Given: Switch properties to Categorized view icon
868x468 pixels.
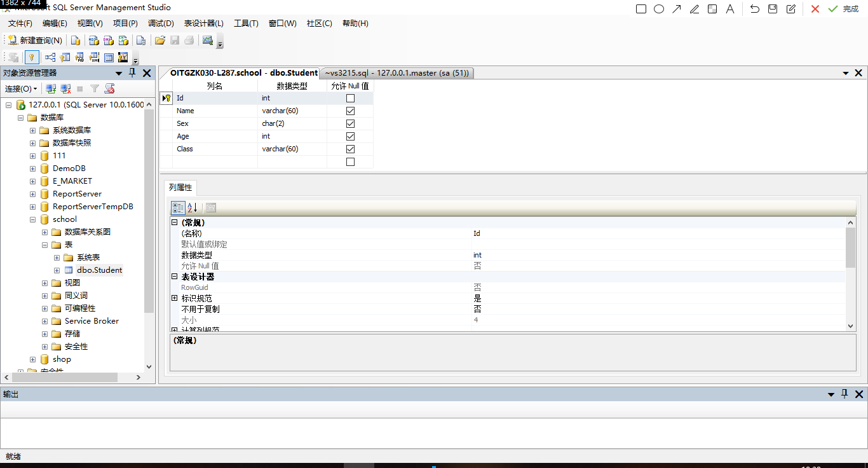Looking at the screenshot, I should 178,207.
